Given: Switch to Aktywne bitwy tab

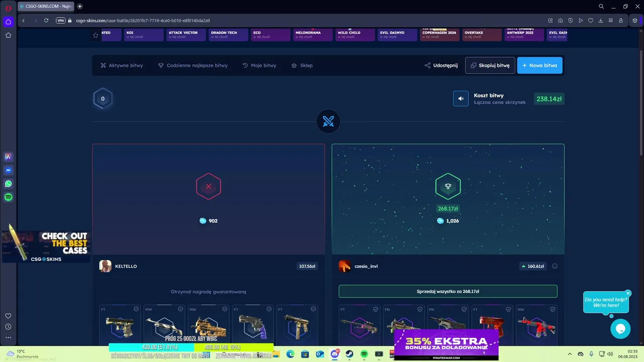Looking at the screenshot, I should pos(122,65).
